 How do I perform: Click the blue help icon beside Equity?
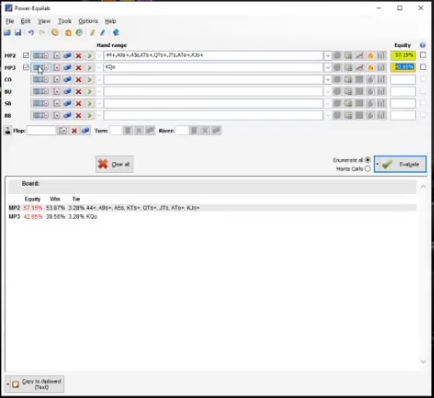(x=423, y=45)
